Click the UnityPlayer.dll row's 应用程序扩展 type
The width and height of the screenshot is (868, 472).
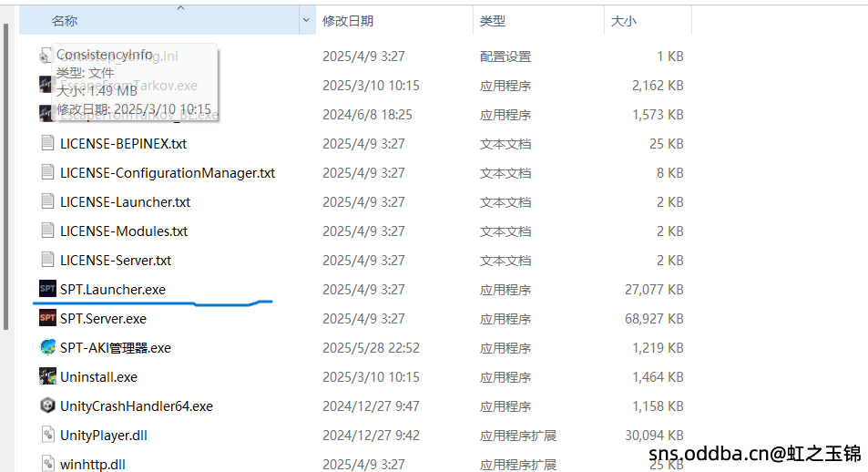[518, 436]
